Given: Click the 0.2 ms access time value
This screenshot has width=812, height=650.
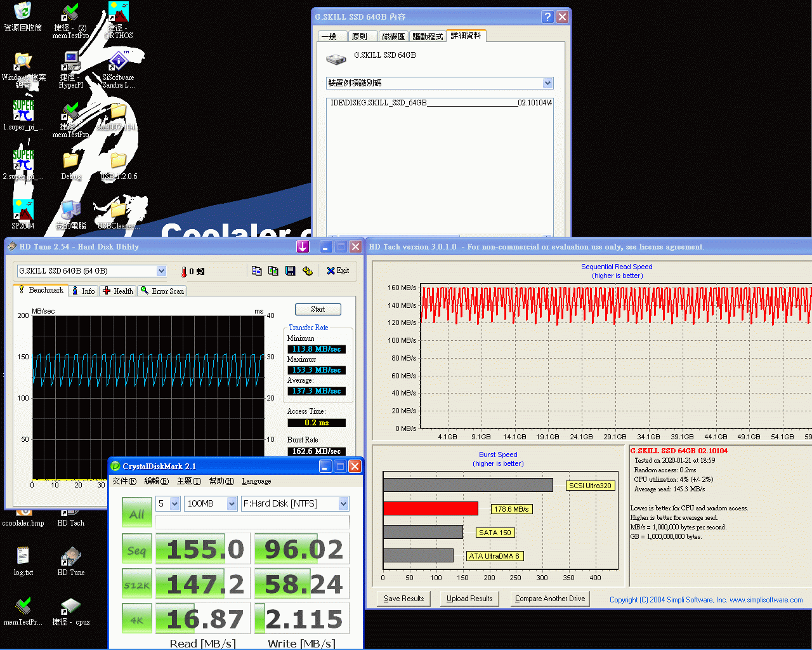Looking at the screenshot, I should [x=317, y=423].
